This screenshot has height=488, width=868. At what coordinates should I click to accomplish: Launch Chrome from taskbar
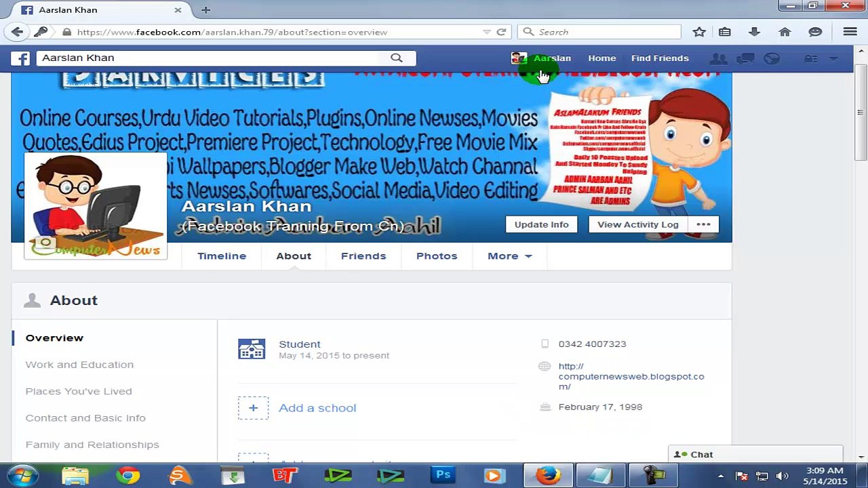[127, 476]
